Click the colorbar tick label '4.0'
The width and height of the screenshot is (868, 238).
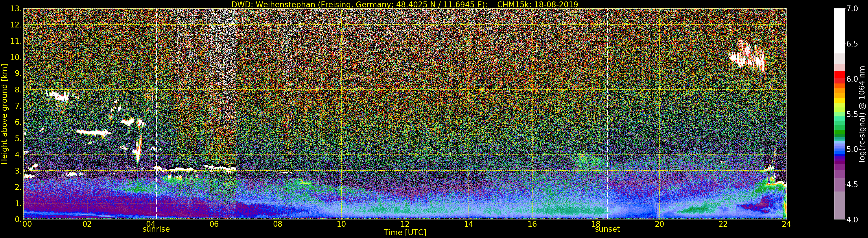click(852, 220)
